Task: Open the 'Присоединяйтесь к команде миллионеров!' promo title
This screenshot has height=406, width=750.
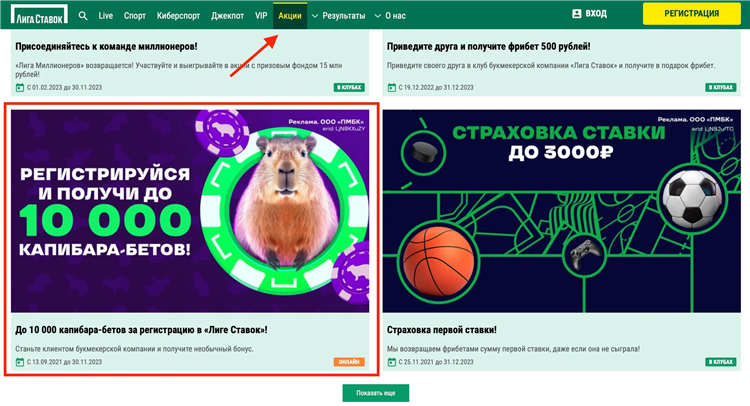Action: (106, 46)
